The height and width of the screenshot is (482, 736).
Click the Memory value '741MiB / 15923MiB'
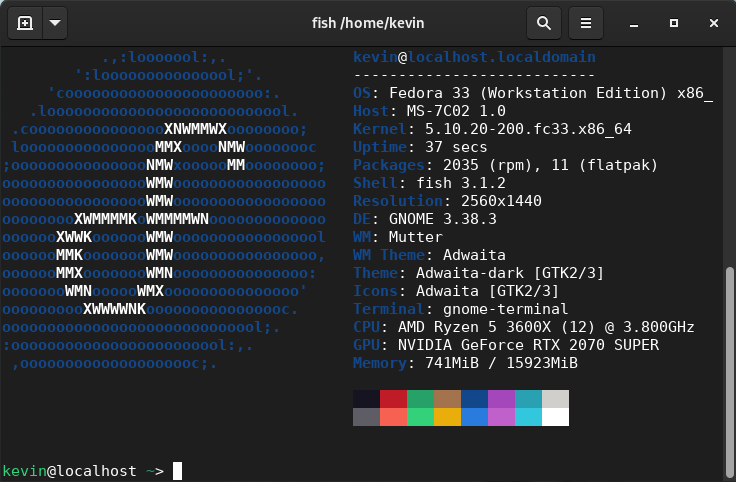click(x=501, y=363)
